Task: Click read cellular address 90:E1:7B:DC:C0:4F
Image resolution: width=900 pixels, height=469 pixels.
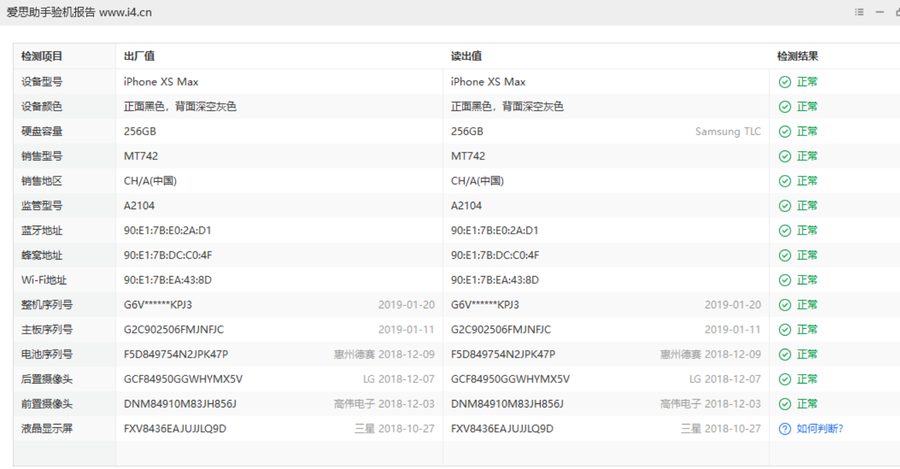Action: click(x=495, y=255)
